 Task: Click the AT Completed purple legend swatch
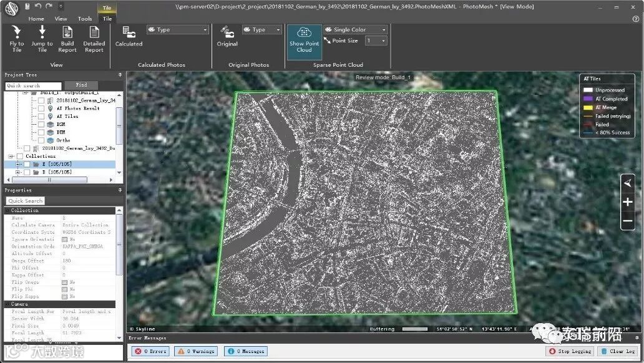[x=587, y=99]
